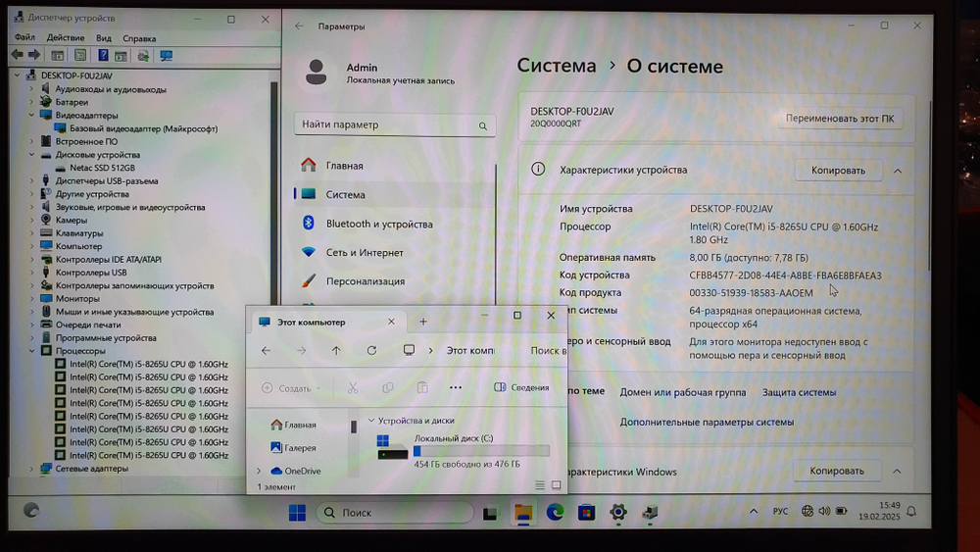Collapse the Процессоры tree node
The height and width of the screenshot is (552, 980).
pyautogui.click(x=31, y=351)
